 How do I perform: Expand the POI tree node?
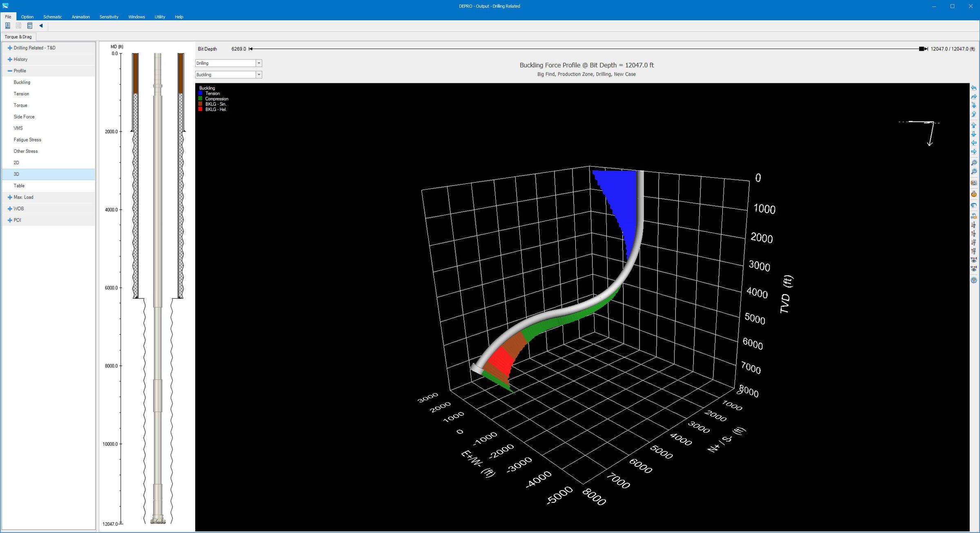(10, 220)
